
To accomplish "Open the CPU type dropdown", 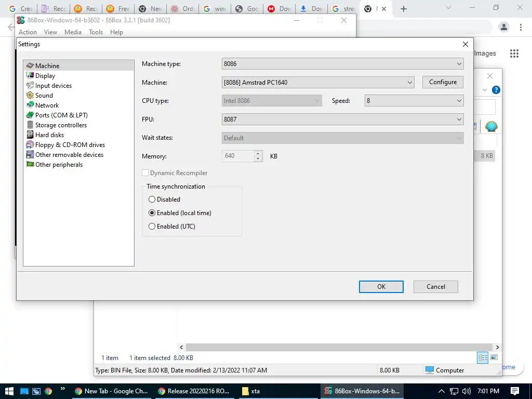I will 272,101.
